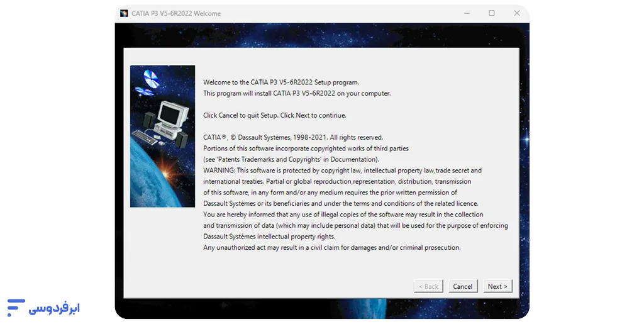Click the 'WARNING: This software is protected' line
This screenshot has height=324, width=644.
(x=342, y=170)
